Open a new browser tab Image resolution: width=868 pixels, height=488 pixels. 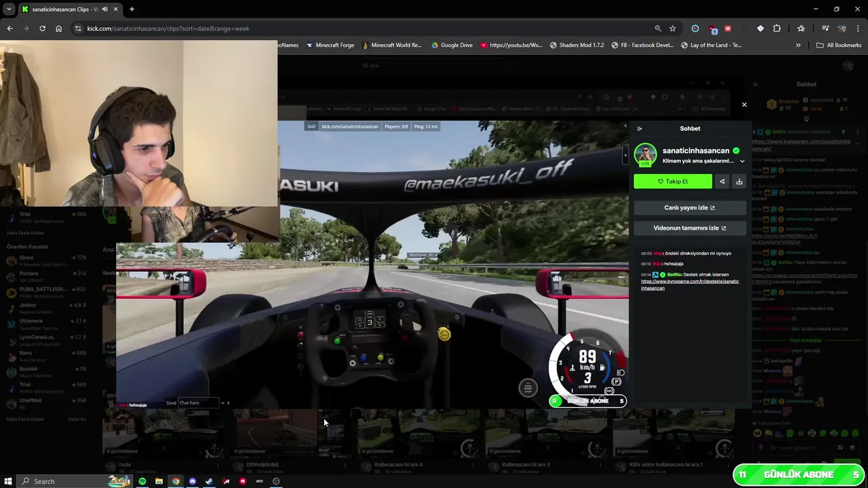132,9
